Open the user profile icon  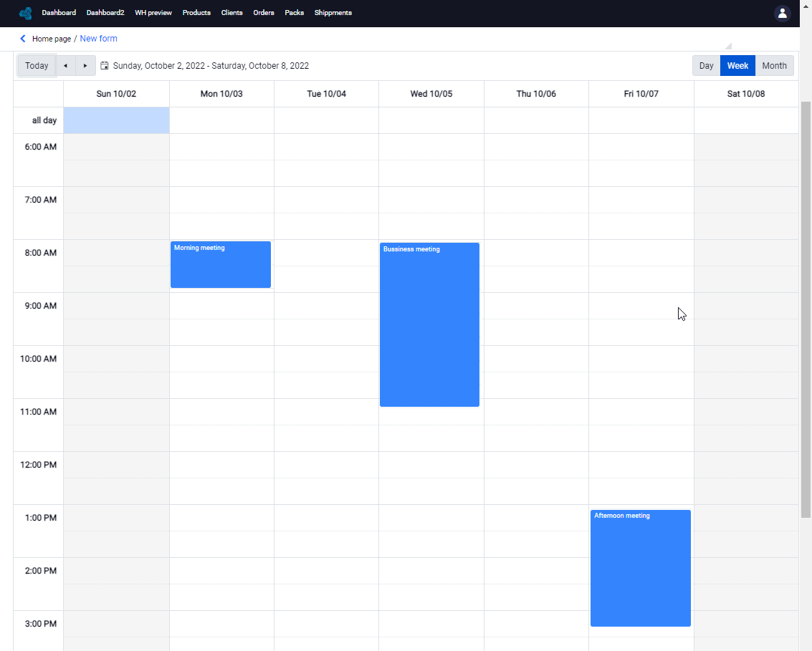point(782,13)
